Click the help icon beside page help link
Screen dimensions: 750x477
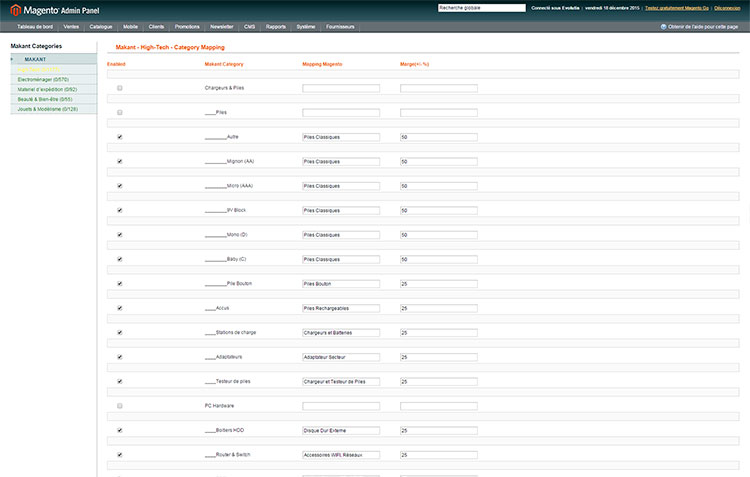[663, 27]
